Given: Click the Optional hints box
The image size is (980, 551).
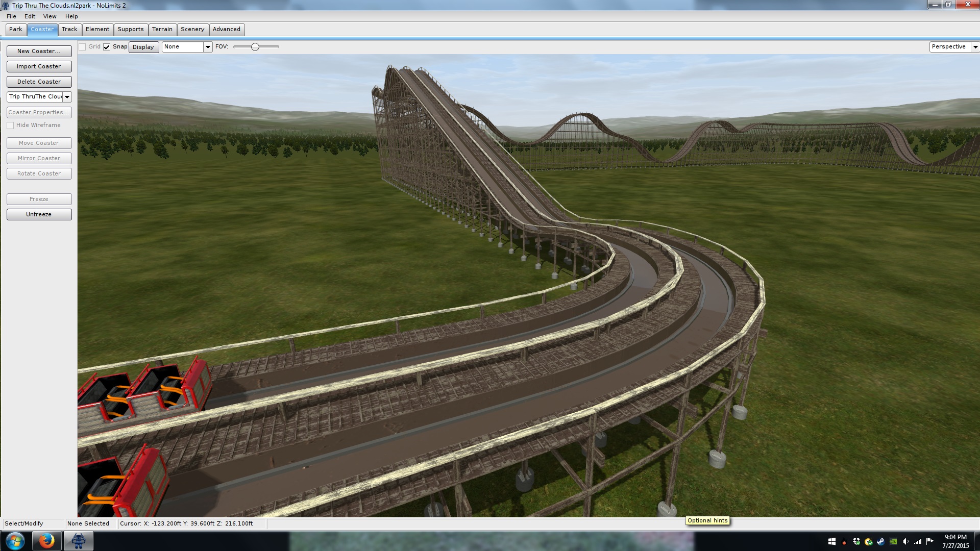Looking at the screenshot, I should point(707,520).
